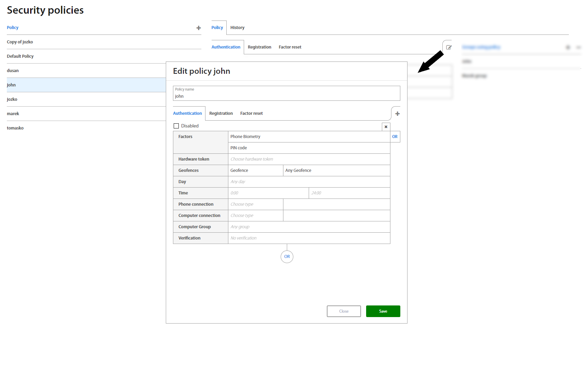Expand the Computer connection type dropdown

pos(255,216)
